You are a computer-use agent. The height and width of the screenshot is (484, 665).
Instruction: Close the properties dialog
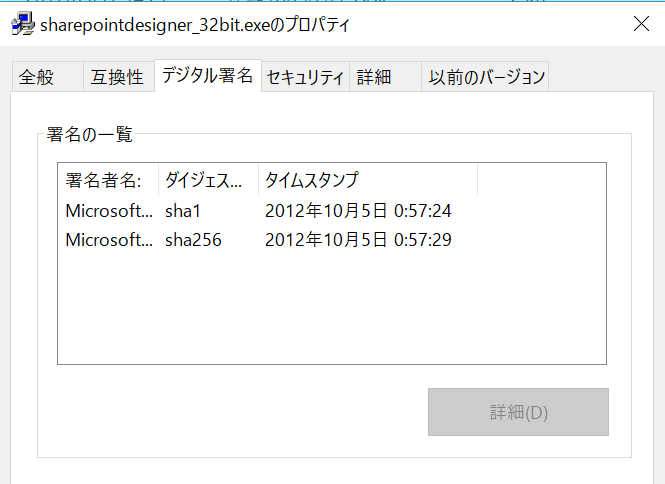point(641,24)
